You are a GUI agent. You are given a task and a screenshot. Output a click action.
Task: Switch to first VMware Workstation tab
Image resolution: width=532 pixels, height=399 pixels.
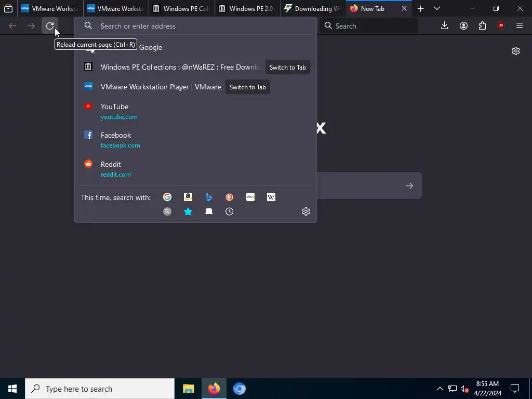49,8
